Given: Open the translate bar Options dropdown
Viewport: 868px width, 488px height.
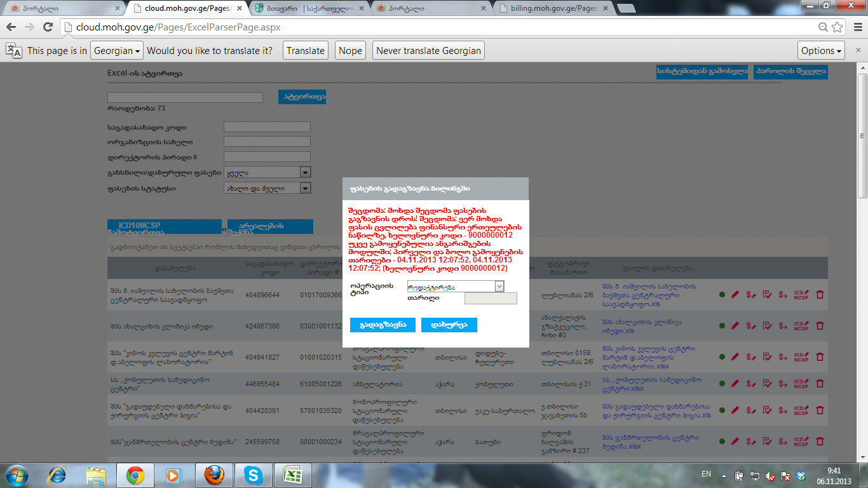Looking at the screenshot, I should point(821,51).
